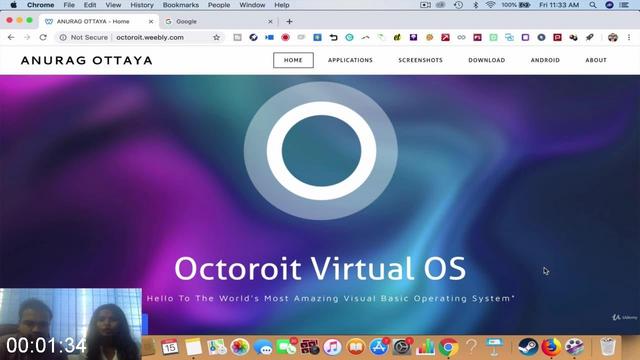Go to the DOWNLOAD page
Image resolution: width=640 pixels, height=360 pixels.
point(487,60)
